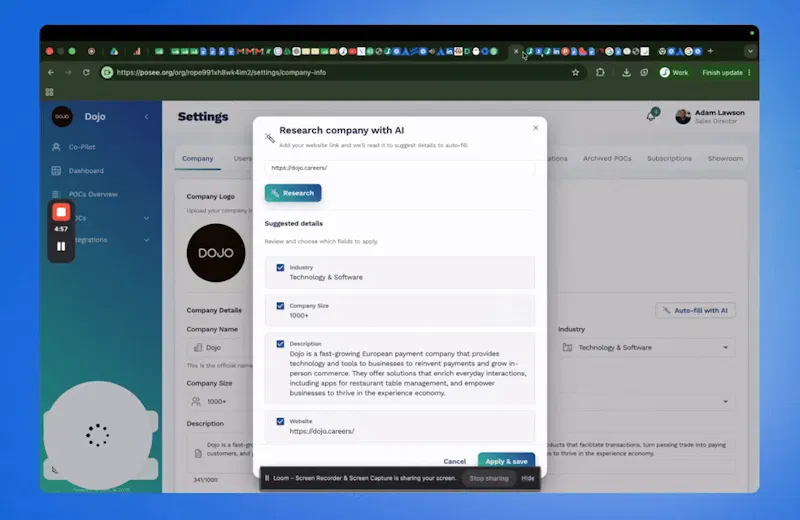Open Adam Lawson's profile avatar
Viewport: 800px width, 520px height.
point(683,116)
